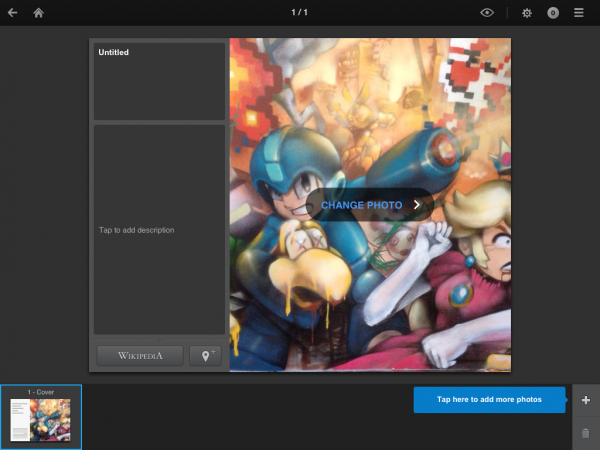Open the hamburger menu
The image size is (600, 450).
point(579,13)
